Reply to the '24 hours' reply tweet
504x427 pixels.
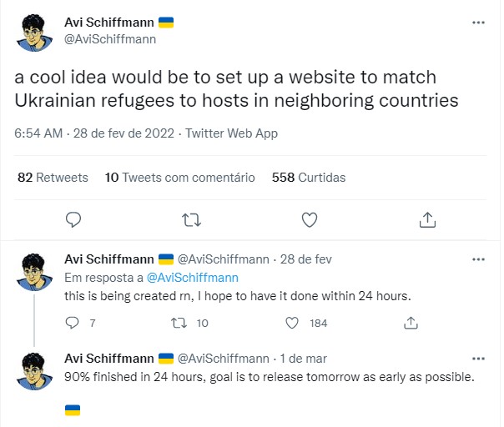click(x=72, y=323)
